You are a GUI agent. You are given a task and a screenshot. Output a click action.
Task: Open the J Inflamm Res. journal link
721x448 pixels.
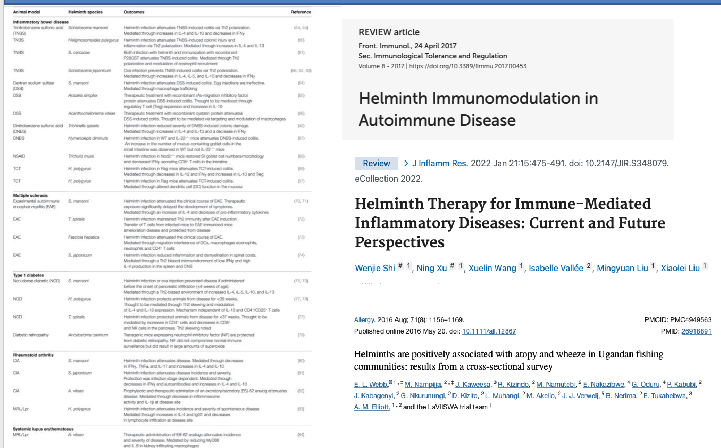point(448,161)
